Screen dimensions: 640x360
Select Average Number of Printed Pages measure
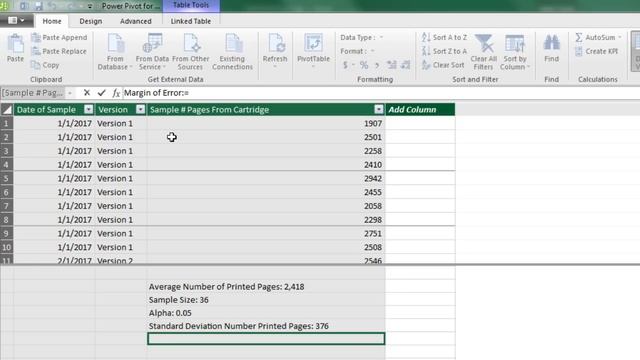[x=266, y=287]
